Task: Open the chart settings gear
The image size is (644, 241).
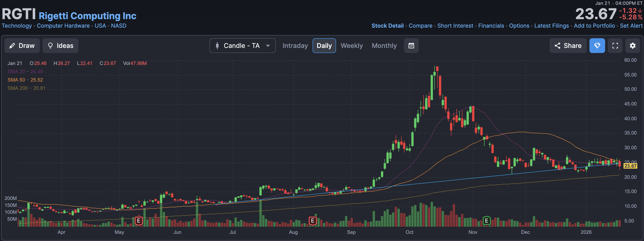Action: pos(633,46)
